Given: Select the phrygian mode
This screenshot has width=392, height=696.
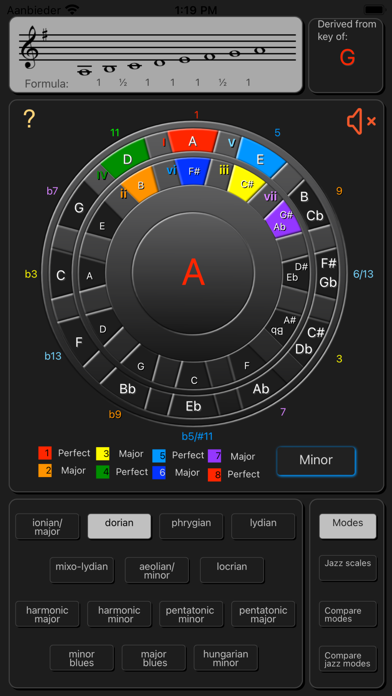Looking at the screenshot, I should pyautogui.click(x=191, y=526).
